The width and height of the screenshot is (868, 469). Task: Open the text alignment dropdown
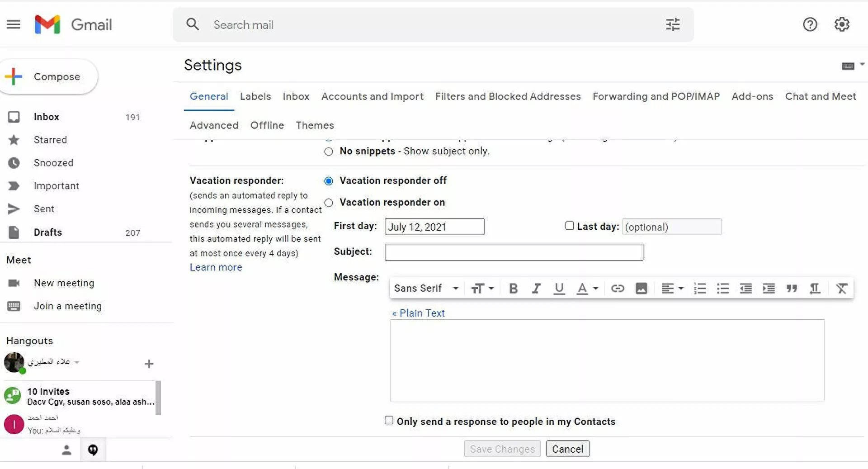click(672, 289)
